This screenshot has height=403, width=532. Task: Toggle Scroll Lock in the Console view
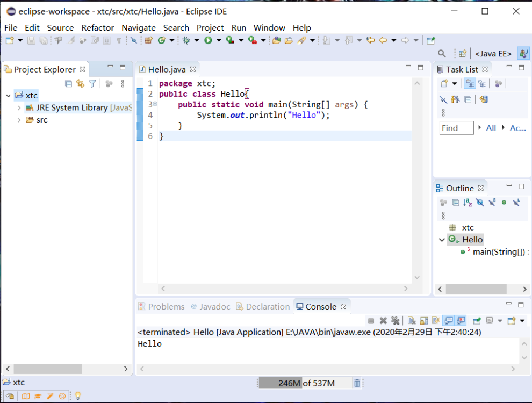click(423, 320)
